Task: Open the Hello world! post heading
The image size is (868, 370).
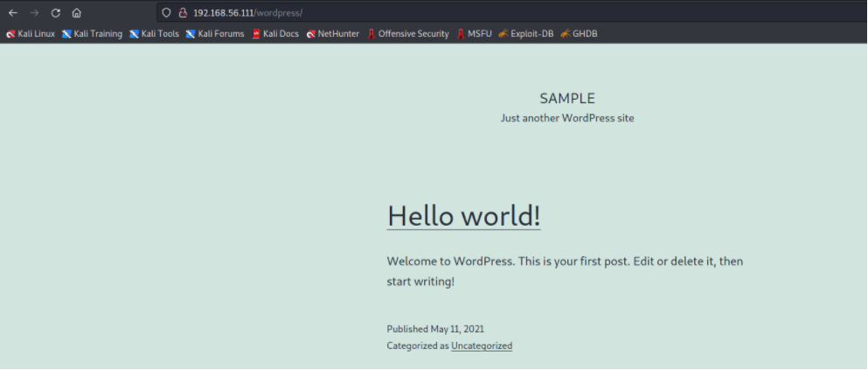Action: point(464,215)
